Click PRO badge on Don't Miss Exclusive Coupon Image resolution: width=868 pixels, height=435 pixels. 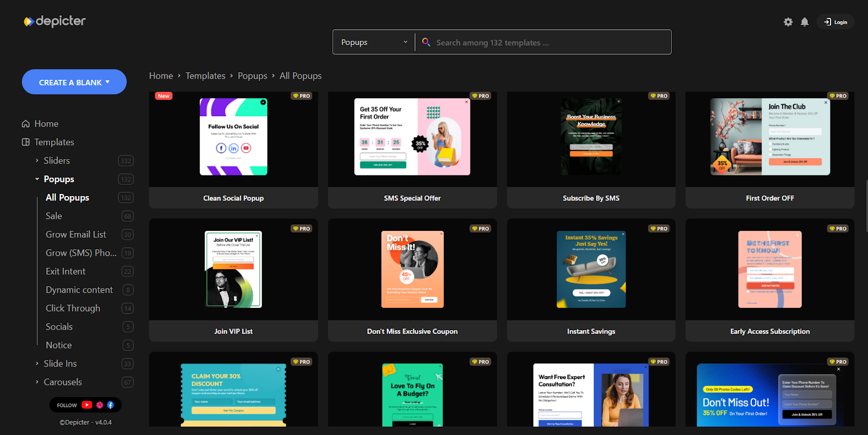(481, 229)
